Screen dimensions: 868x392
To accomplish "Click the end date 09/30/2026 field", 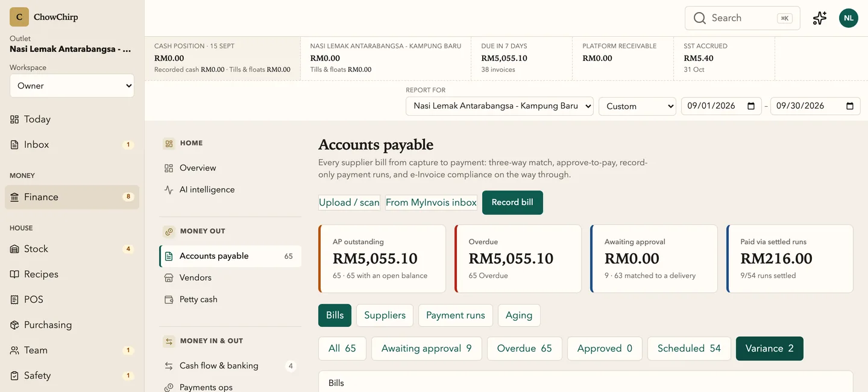I will (x=816, y=106).
